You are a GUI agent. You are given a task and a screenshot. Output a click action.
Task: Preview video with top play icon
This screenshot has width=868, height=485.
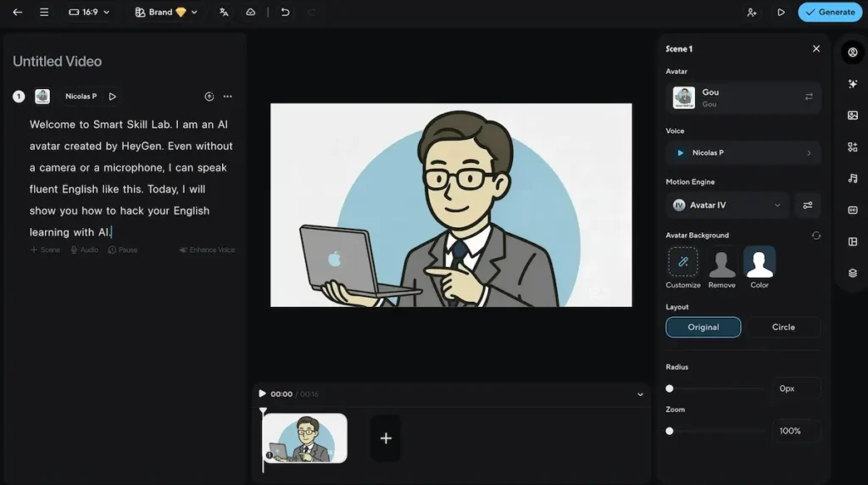[781, 12]
